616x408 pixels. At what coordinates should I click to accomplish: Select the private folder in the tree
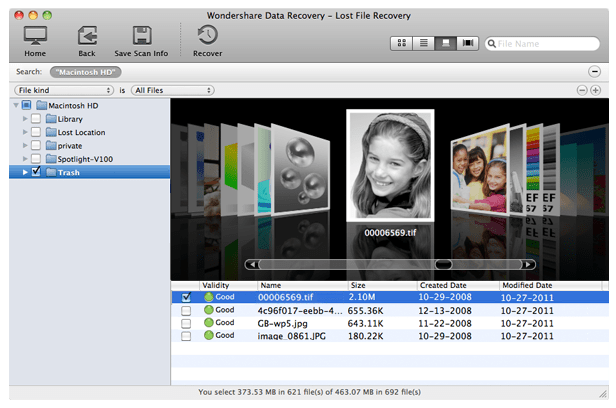(69, 145)
